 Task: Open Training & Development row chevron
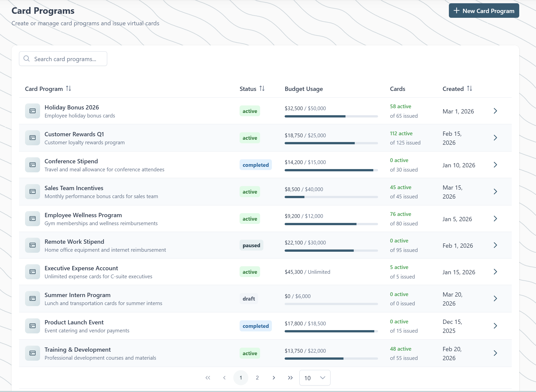pos(495,353)
